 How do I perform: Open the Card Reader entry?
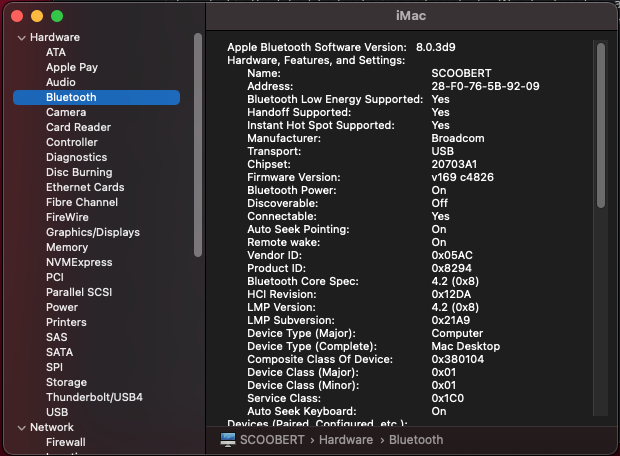78,127
